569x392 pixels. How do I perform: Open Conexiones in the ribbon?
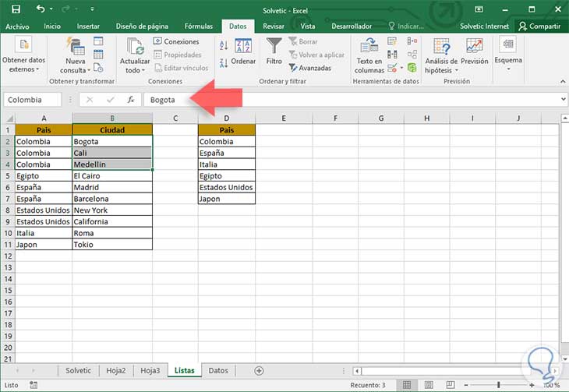click(176, 41)
